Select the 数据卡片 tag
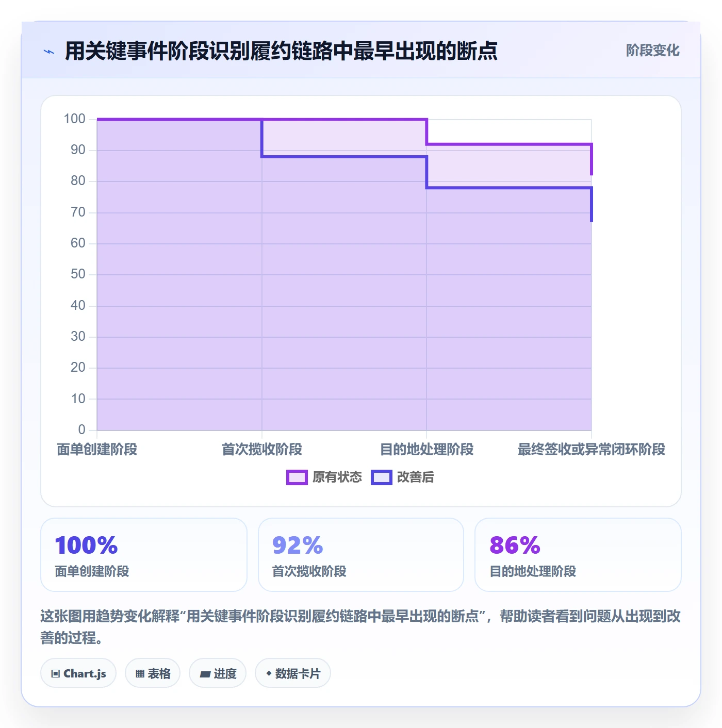 [x=293, y=673]
